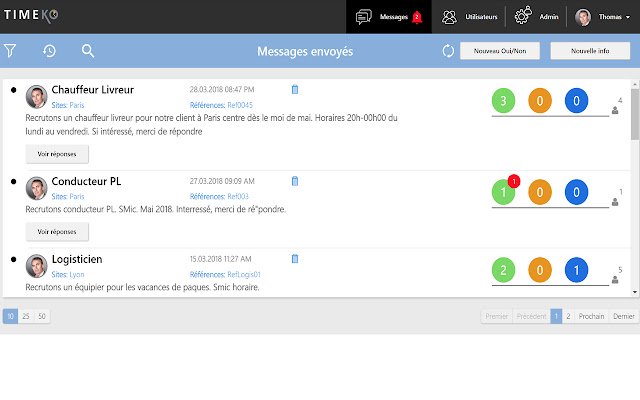Open the Logisticien message title
Screen dimensions: 640x400
[x=77, y=259]
